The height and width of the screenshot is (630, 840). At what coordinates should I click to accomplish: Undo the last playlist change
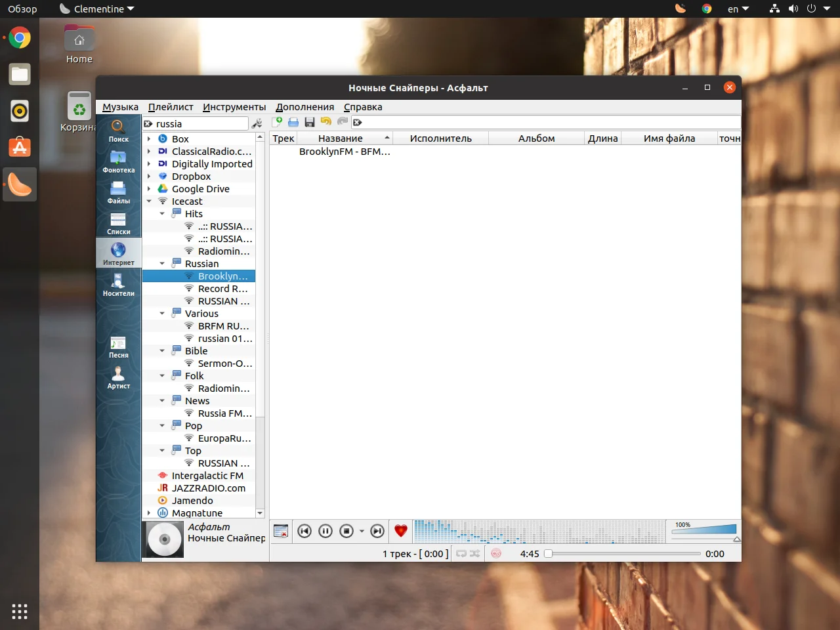325,122
